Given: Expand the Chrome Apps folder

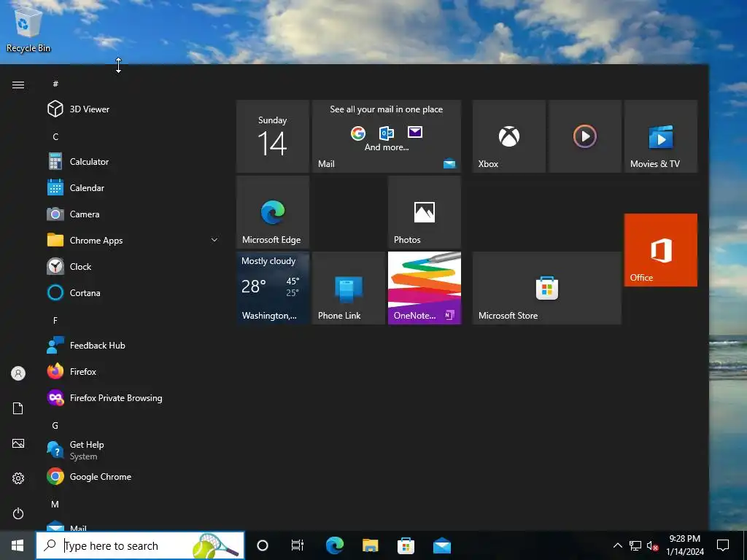Looking at the screenshot, I should click(x=130, y=240).
